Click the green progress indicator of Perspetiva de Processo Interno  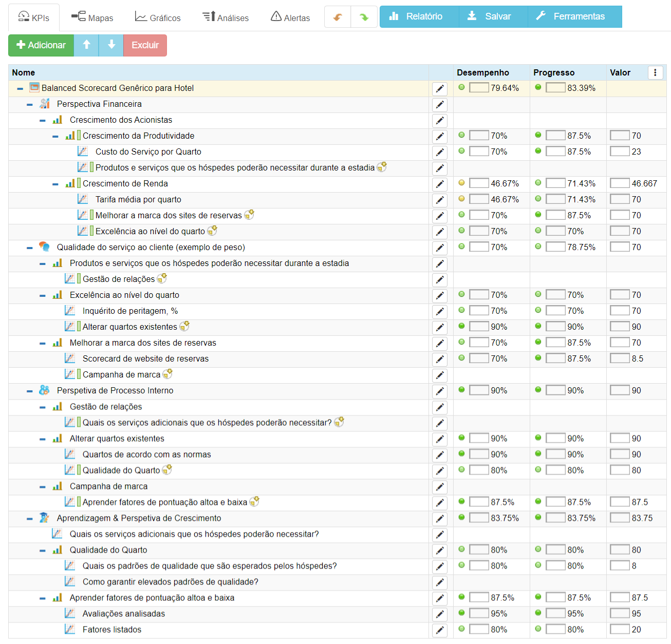point(537,390)
